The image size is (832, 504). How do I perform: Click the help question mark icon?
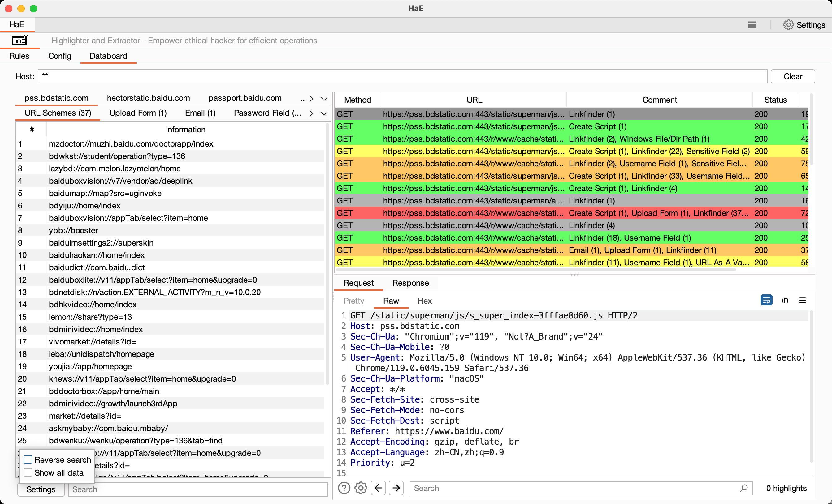click(344, 488)
